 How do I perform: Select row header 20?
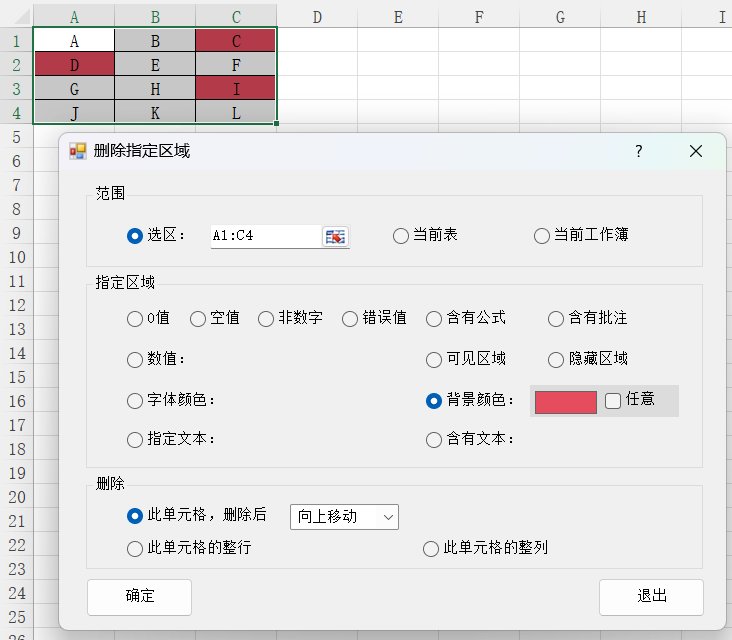[16, 497]
